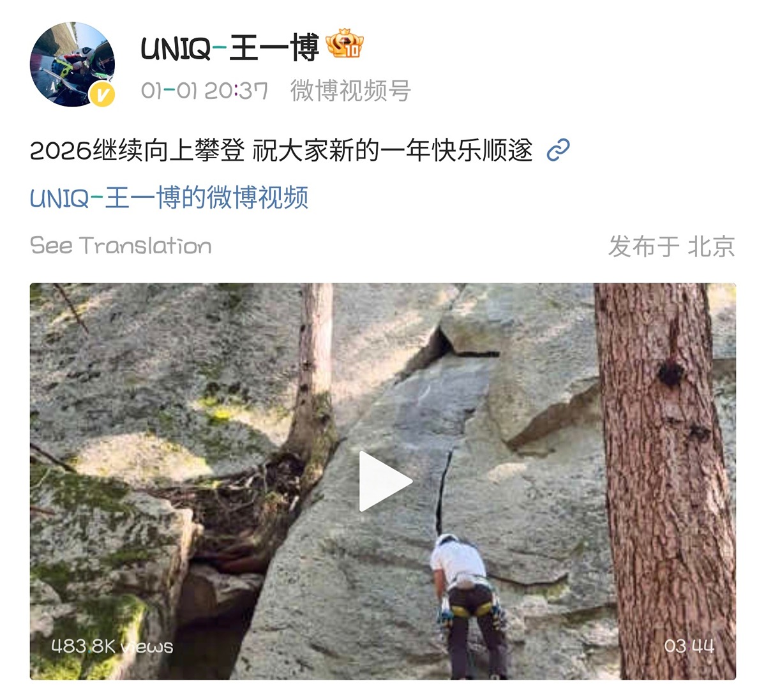Open the UNIQ-王一博的微博视频 link
The image size is (766, 700).
[169, 198]
